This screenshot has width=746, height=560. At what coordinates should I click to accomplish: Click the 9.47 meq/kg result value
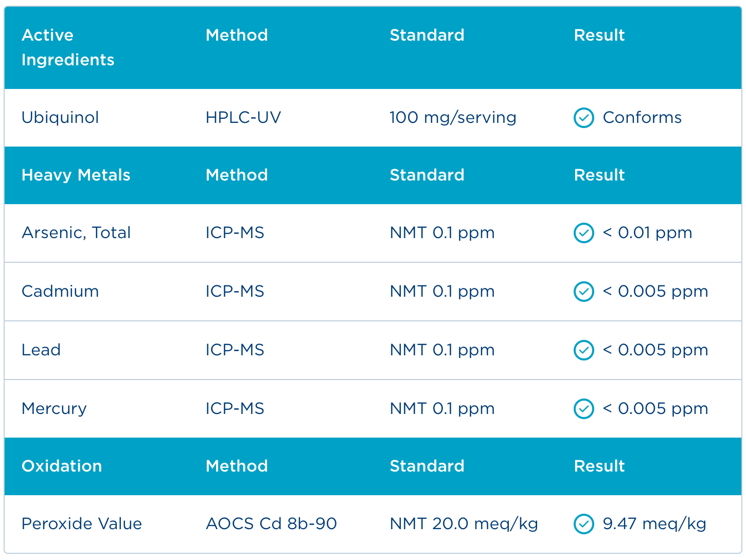654,524
